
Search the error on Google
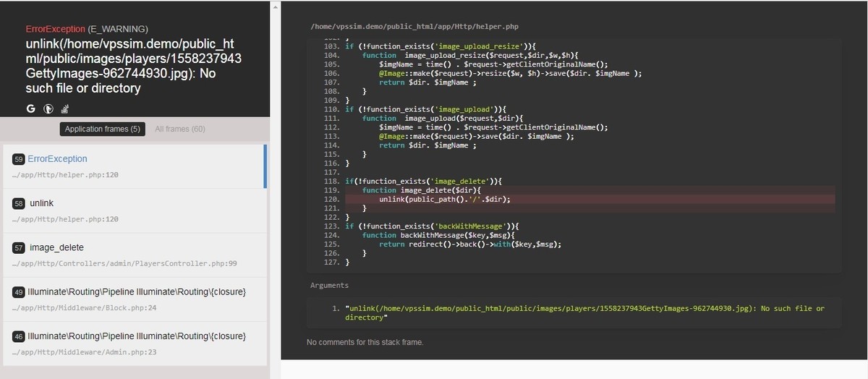click(31, 109)
